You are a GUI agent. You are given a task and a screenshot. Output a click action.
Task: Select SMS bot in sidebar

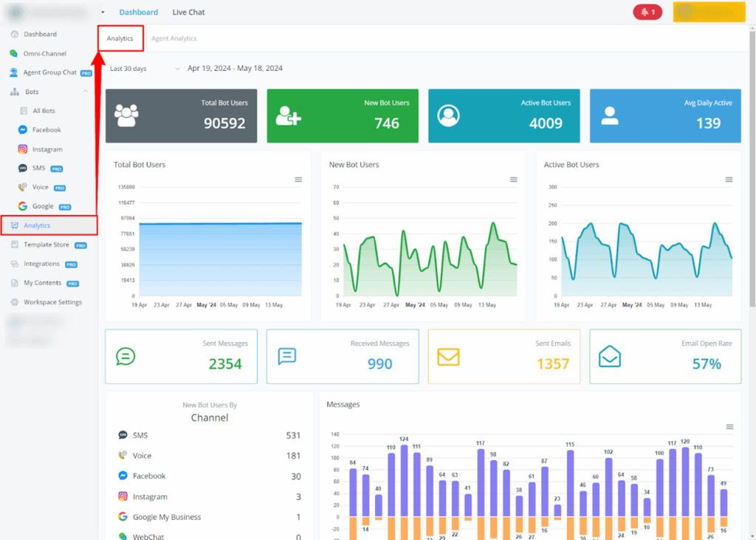[x=38, y=168]
